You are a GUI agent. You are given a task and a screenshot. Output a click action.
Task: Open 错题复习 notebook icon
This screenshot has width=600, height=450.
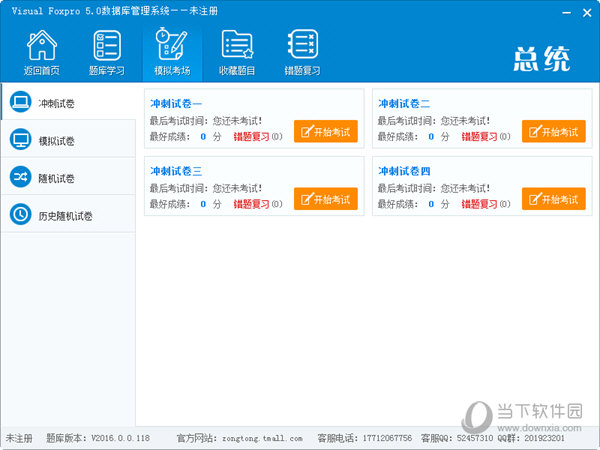302,44
